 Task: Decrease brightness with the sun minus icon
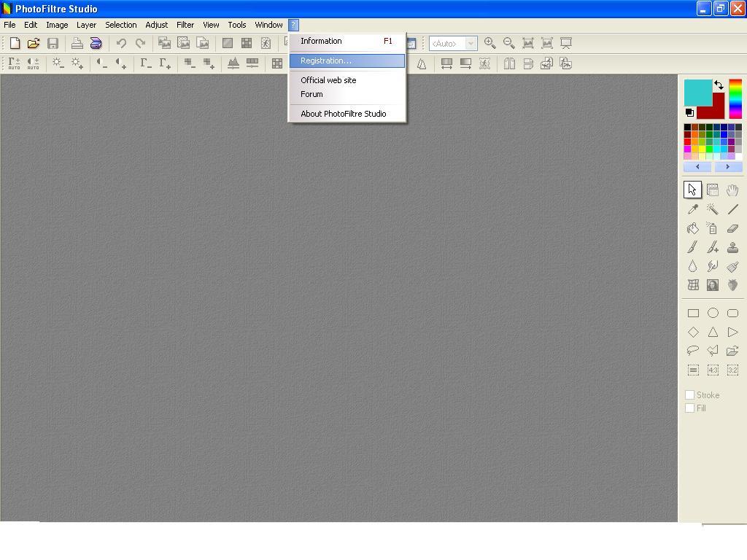click(58, 63)
